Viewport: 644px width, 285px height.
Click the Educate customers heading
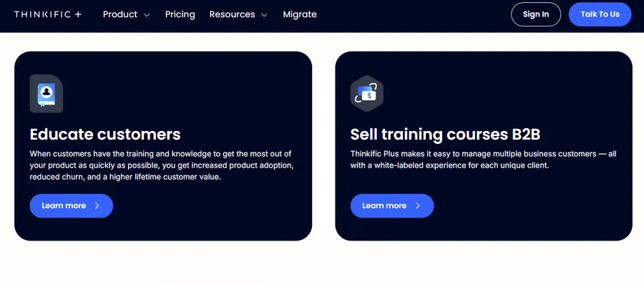(x=105, y=135)
